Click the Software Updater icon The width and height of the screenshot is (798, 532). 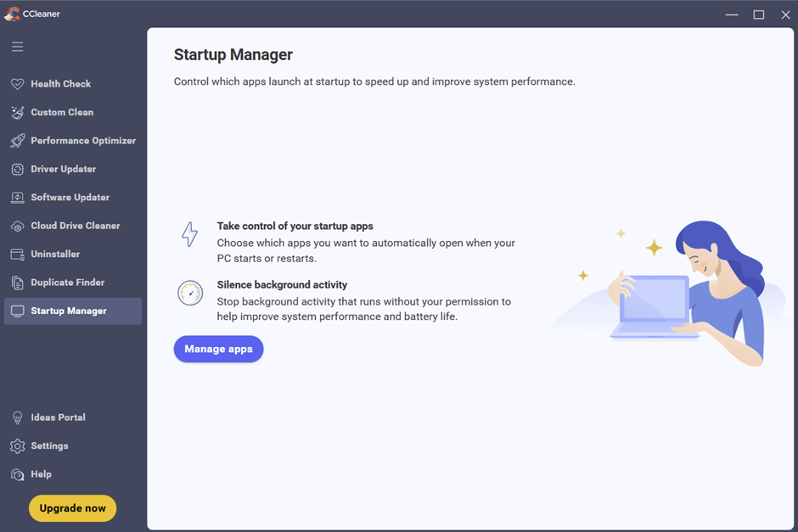[x=17, y=198]
